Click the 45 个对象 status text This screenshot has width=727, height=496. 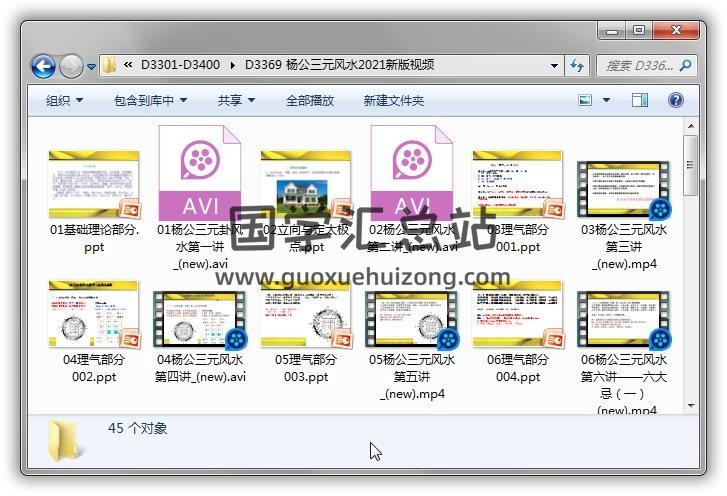[137, 428]
